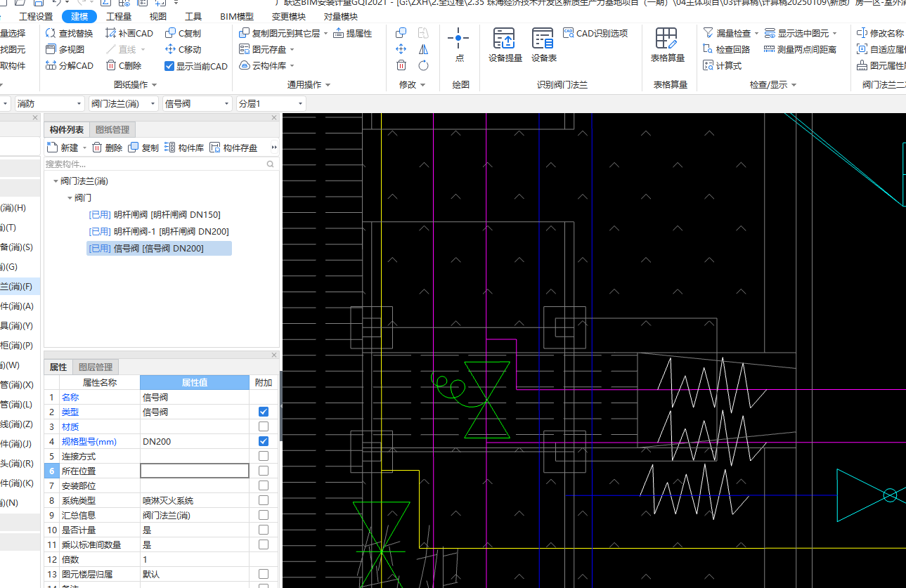Click 检查回路 check loop
Viewport: 906px width, 588px height.
coord(726,49)
